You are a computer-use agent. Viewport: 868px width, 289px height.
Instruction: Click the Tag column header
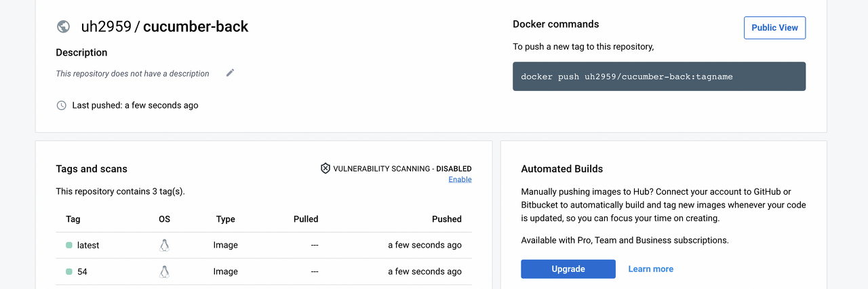pos(73,219)
